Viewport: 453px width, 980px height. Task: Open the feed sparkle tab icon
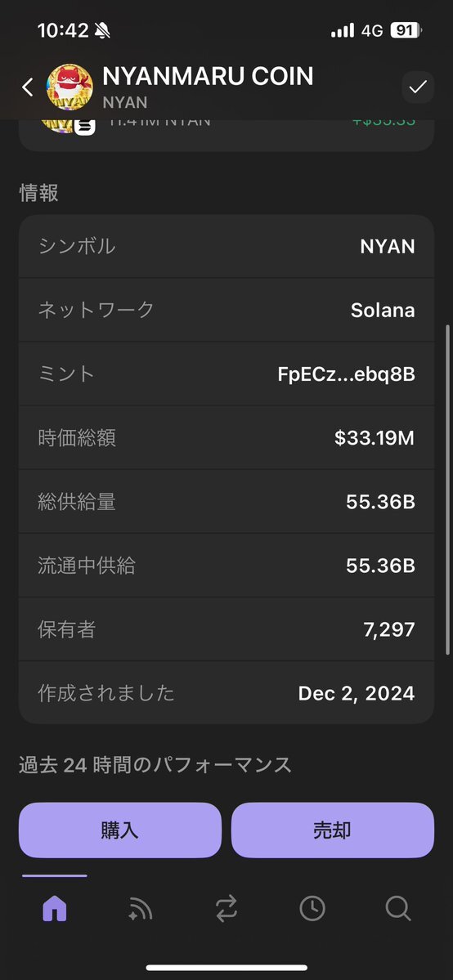140,908
